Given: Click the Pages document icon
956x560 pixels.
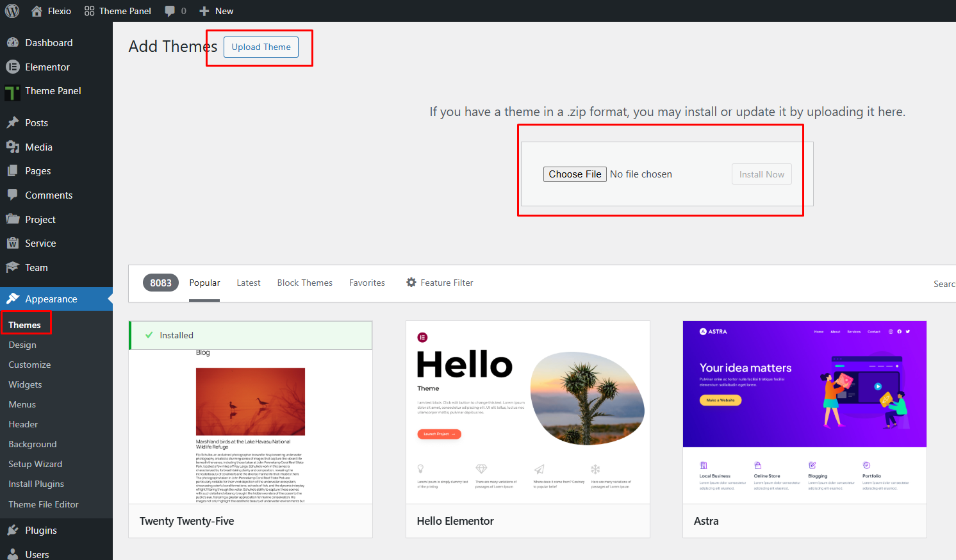Looking at the screenshot, I should (x=13, y=171).
